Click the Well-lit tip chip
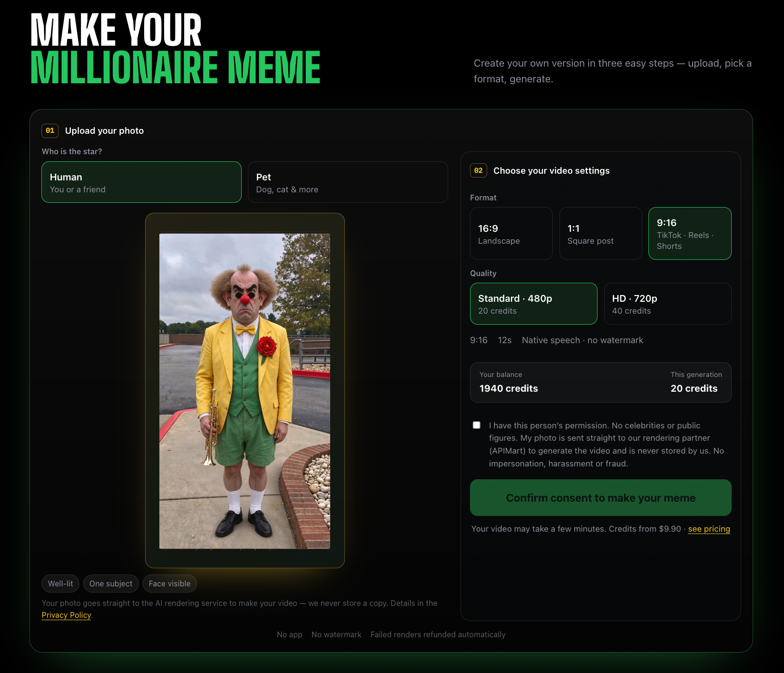Image resolution: width=784 pixels, height=673 pixels. pyautogui.click(x=60, y=584)
